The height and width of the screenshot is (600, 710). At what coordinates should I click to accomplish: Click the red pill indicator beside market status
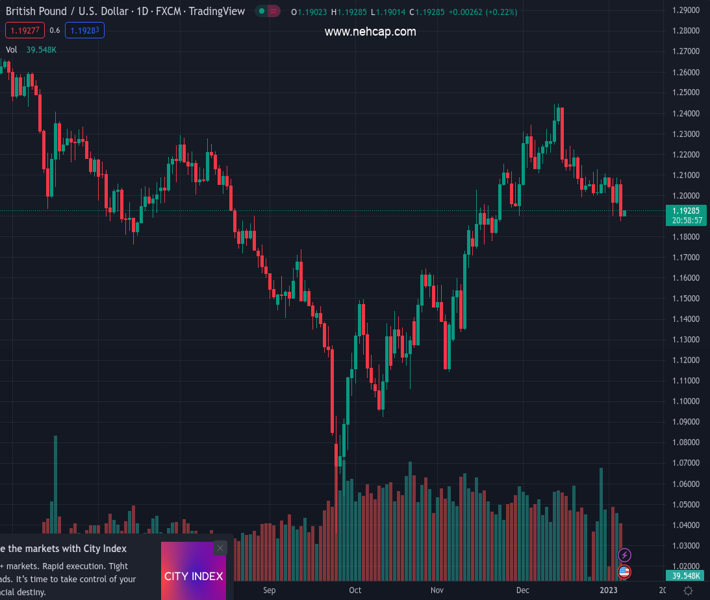click(274, 12)
